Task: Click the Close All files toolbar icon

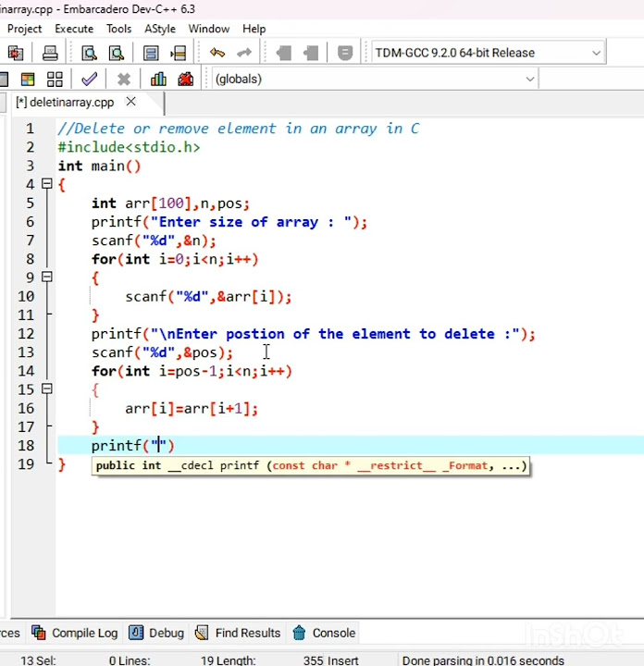Action: [x=16, y=53]
